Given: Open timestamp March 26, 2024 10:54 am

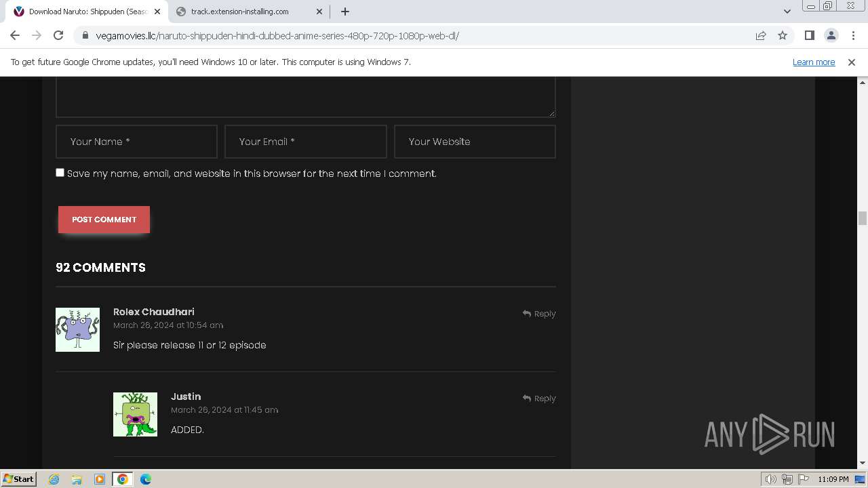Looking at the screenshot, I should 168,325.
